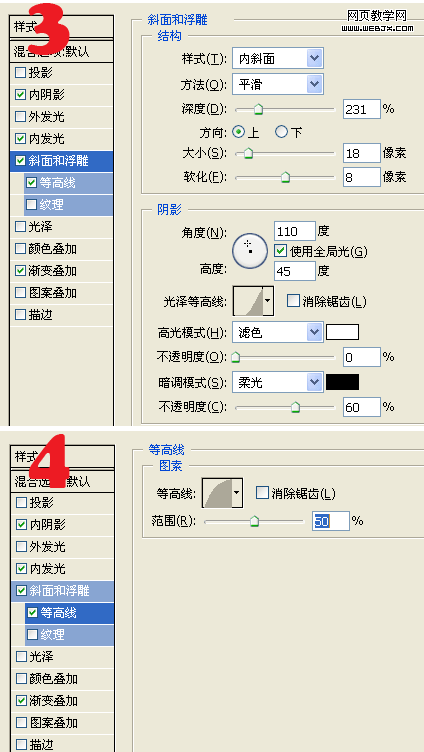
Task: Click the angle dial for 角度 and 高度
Action: pyautogui.click(x=250, y=251)
